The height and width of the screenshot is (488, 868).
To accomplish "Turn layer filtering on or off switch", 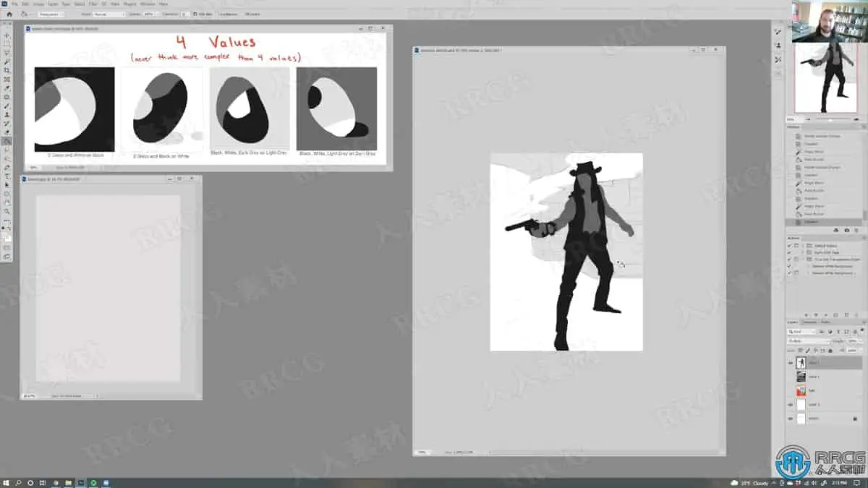I will [x=862, y=330].
